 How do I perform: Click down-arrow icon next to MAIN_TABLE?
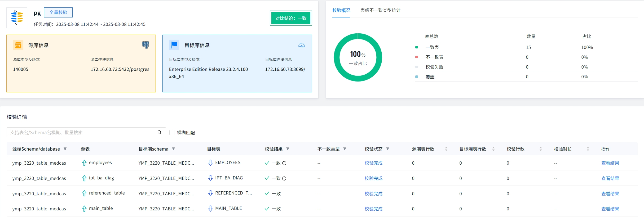point(210,209)
